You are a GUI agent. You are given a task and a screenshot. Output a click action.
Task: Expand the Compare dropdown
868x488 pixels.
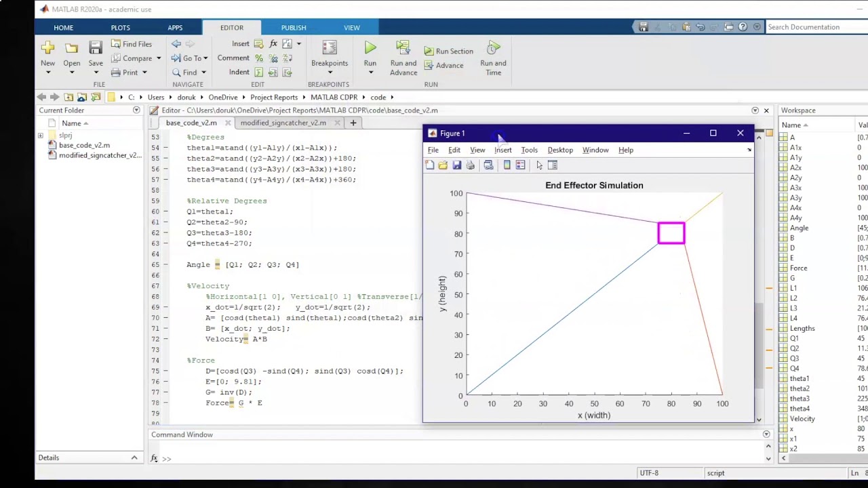(x=159, y=58)
